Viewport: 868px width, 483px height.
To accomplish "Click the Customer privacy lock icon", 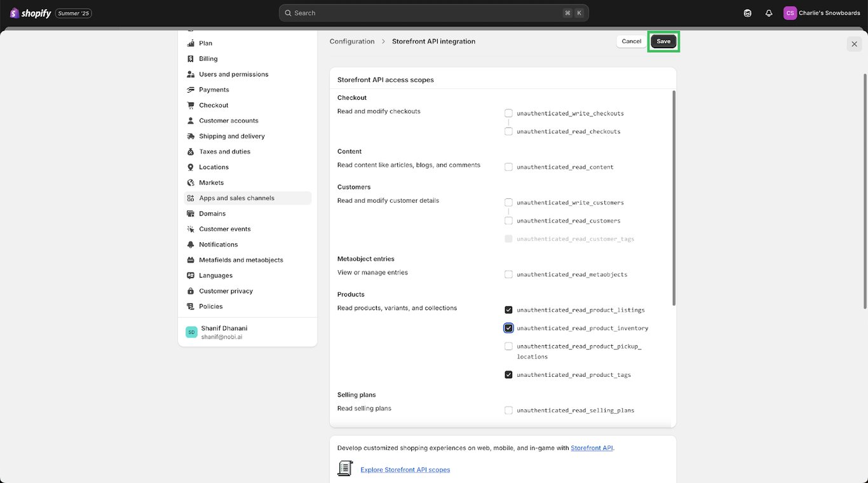I will [191, 291].
